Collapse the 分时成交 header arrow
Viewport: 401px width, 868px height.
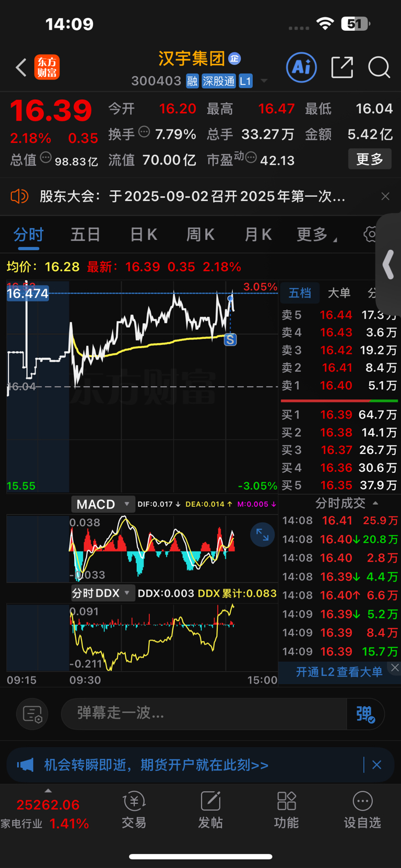pyautogui.click(x=375, y=503)
